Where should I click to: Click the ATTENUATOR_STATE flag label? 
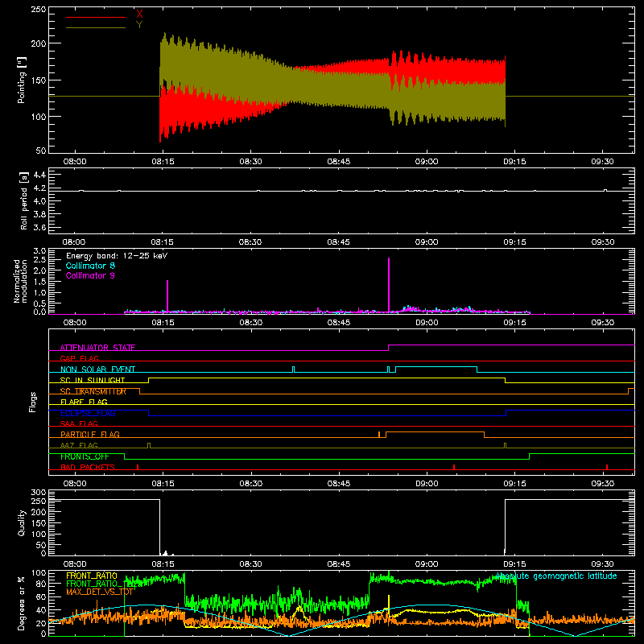(97, 348)
